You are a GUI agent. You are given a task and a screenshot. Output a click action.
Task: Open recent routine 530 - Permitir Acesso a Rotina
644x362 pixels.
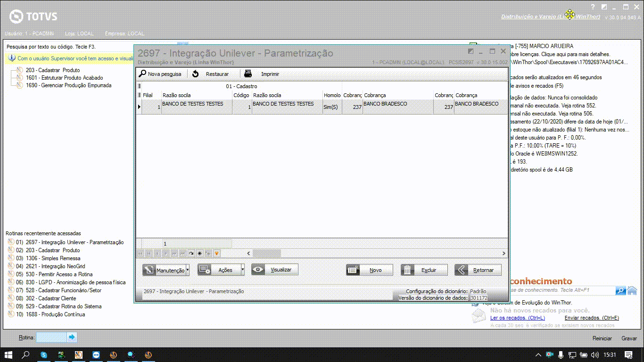point(59,274)
